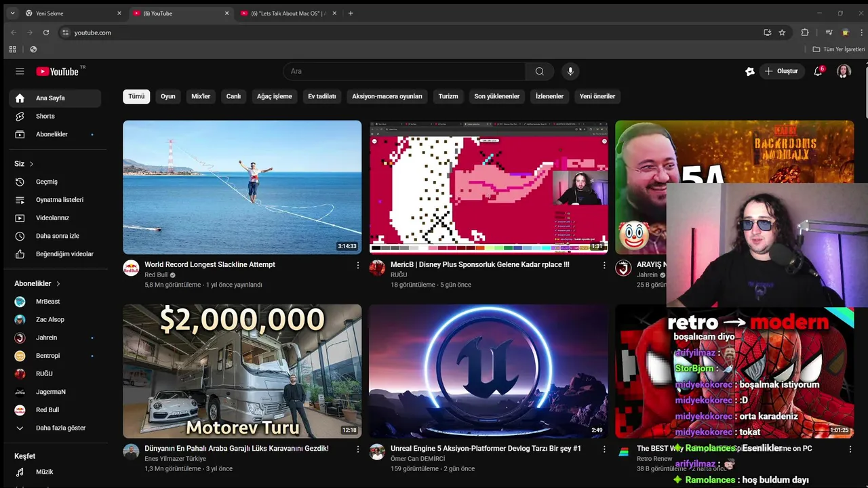Image resolution: width=868 pixels, height=488 pixels.
Task: Open World Record Longest Slackline thumbnail
Action: [x=242, y=187]
